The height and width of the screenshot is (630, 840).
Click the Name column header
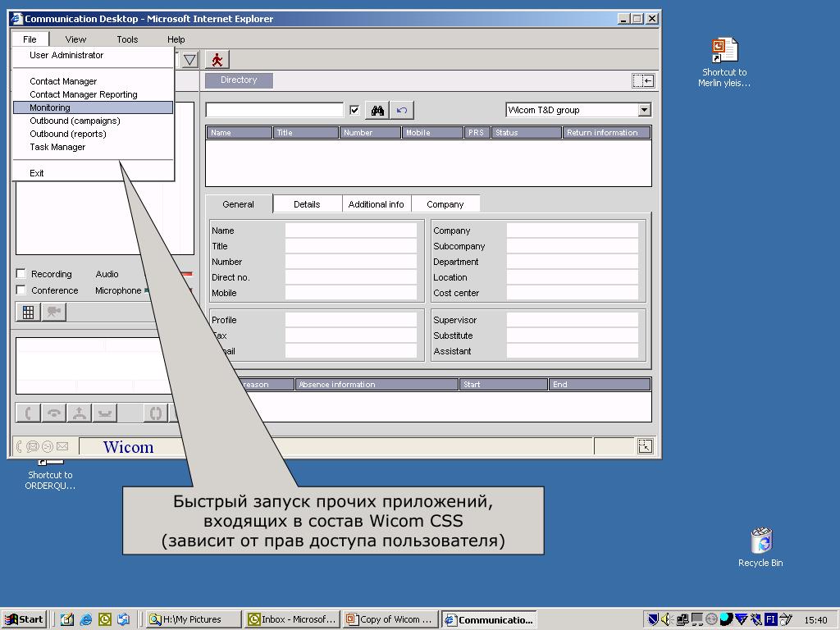[239, 132]
